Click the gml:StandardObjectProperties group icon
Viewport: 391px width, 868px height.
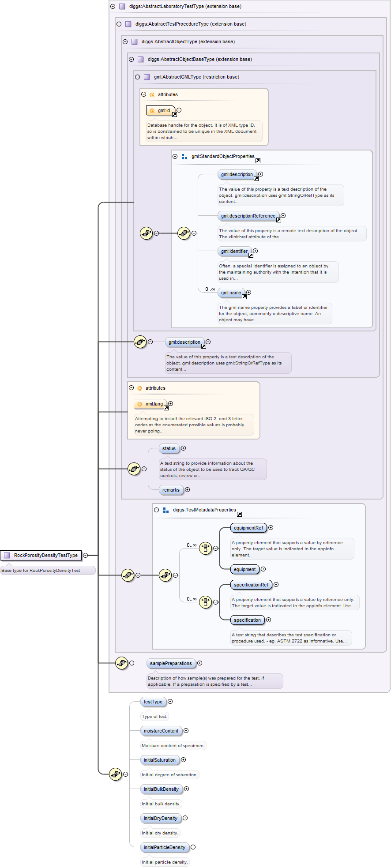pyautogui.click(x=184, y=157)
